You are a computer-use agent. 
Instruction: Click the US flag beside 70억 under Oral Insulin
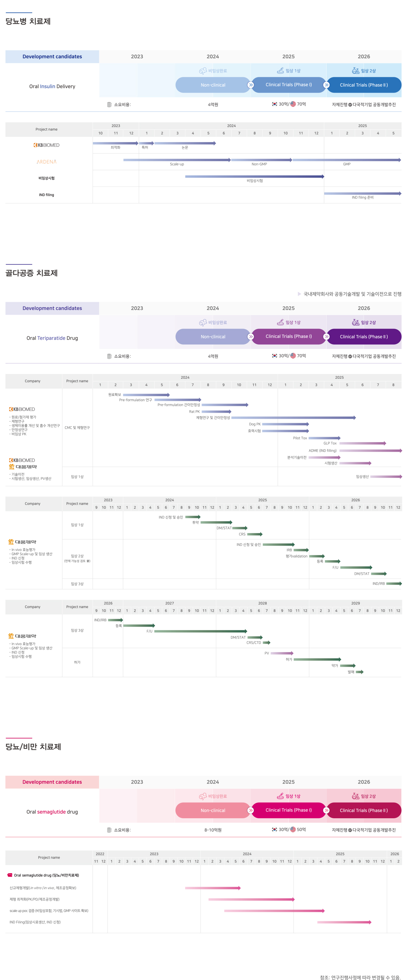pos(293,104)
